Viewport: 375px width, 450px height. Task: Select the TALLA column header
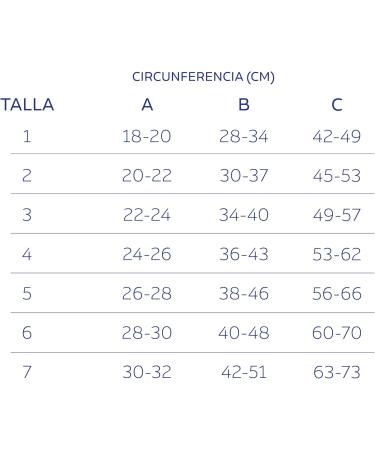(x=27, y=105)
